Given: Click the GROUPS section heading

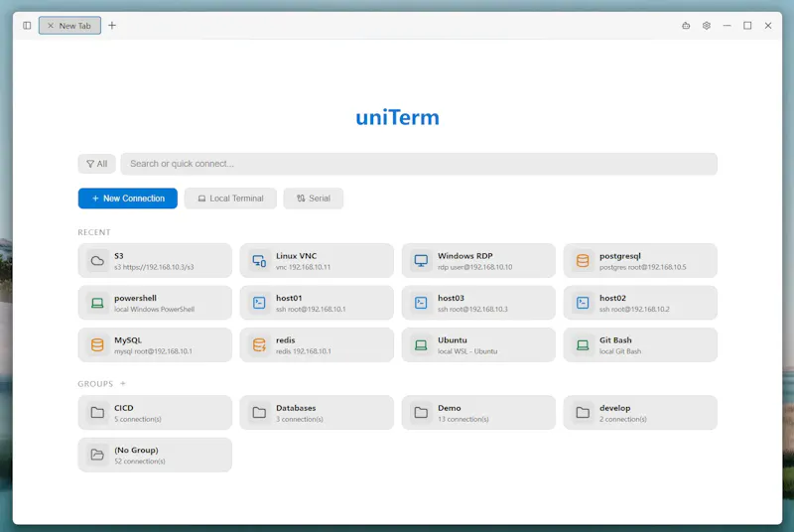Looking at the screenshot, I should click(95, 384).
